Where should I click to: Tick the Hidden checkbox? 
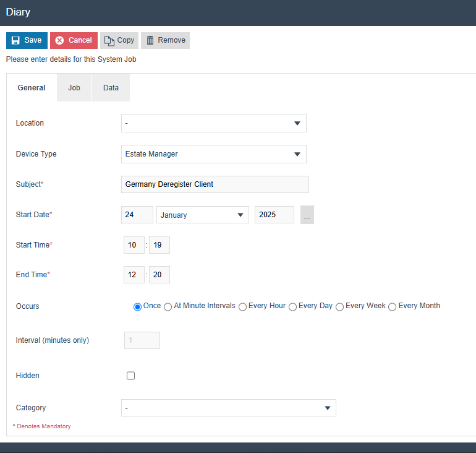pos(130,376)
